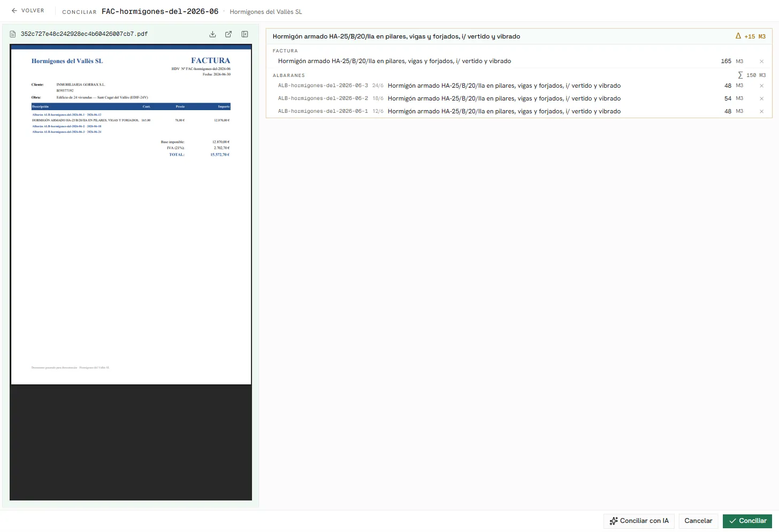Image resolution: width=779 pixels, height=532 pixels.
Task: Open PDF in external window icon
Action: [x=228, y=34]
